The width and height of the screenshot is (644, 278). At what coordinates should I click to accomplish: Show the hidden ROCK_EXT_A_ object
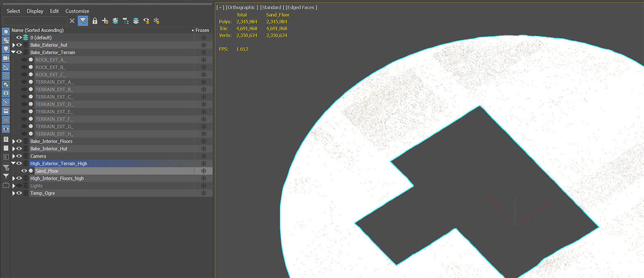click(24, 60)
